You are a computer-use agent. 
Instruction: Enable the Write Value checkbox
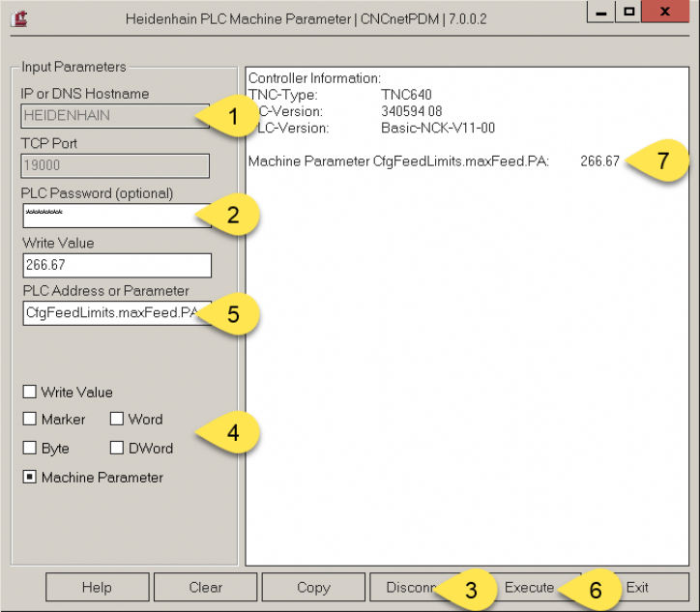click(x=29, y=392)
